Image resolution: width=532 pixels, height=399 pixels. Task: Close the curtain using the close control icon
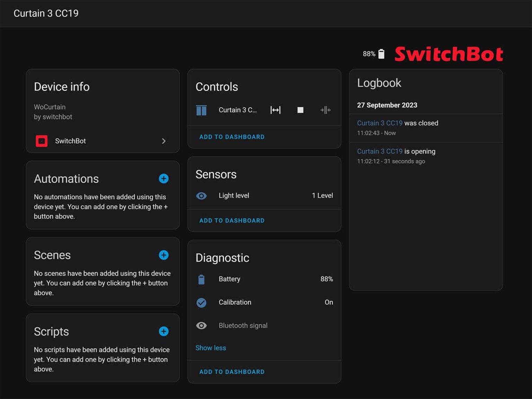325,110
